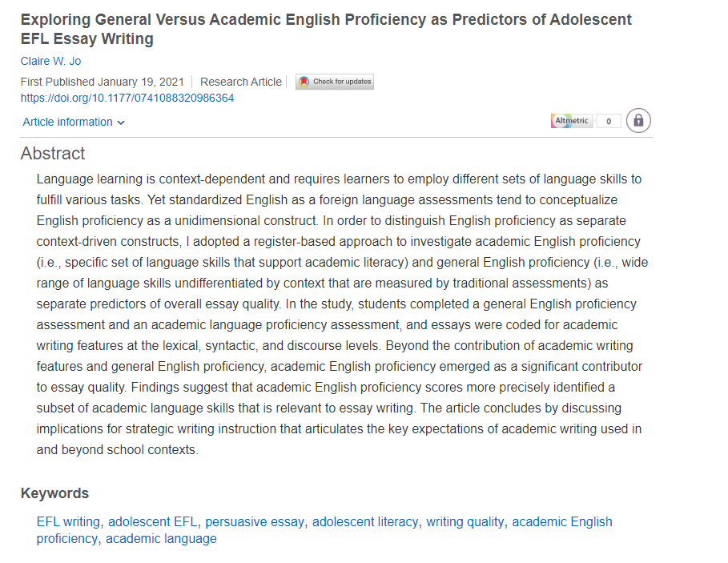Expand the Article information section

pyautogui.click(x=74, y=122)
